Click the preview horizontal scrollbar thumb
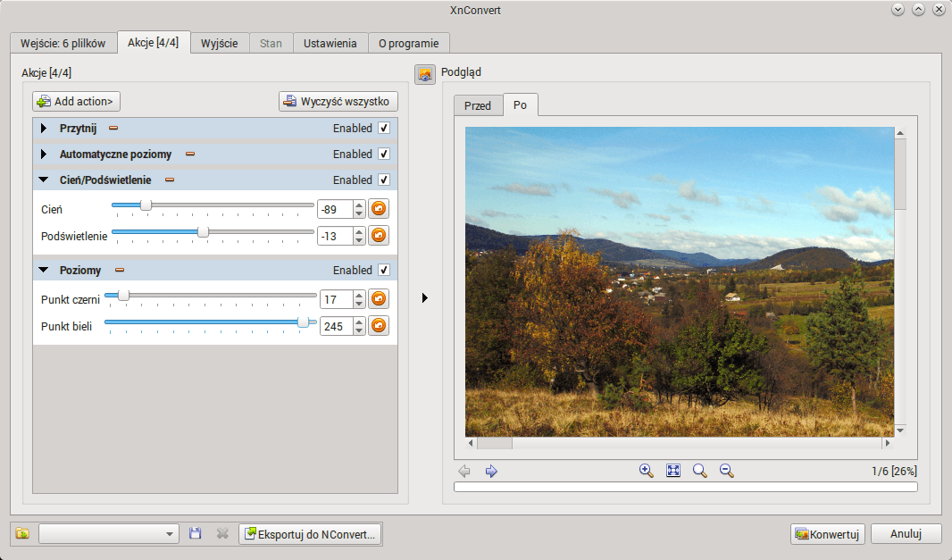 tap(494, 443)
